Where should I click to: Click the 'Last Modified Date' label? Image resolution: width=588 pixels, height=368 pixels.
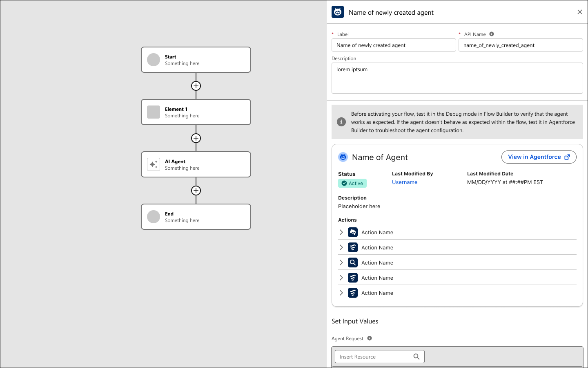point(490,174)
